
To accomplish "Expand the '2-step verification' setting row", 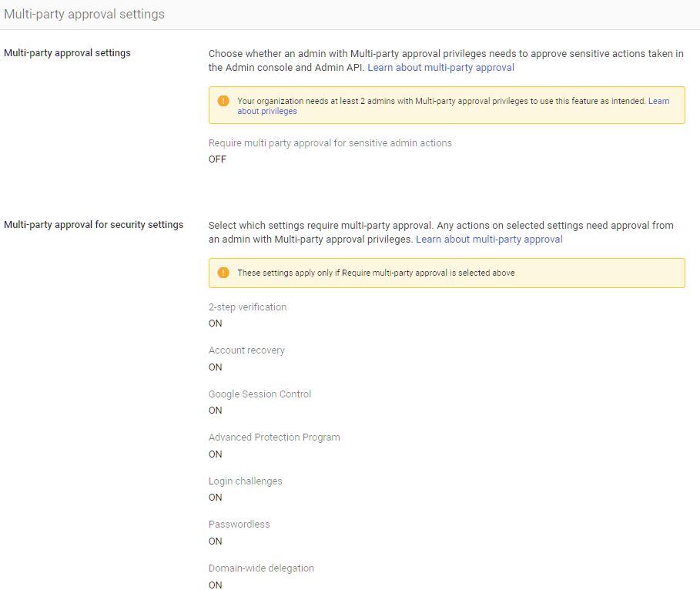I will tap(247, 307).
